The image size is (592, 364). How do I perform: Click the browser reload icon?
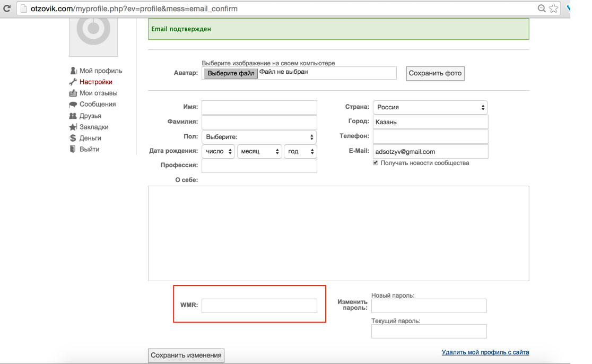coord(7,8)
